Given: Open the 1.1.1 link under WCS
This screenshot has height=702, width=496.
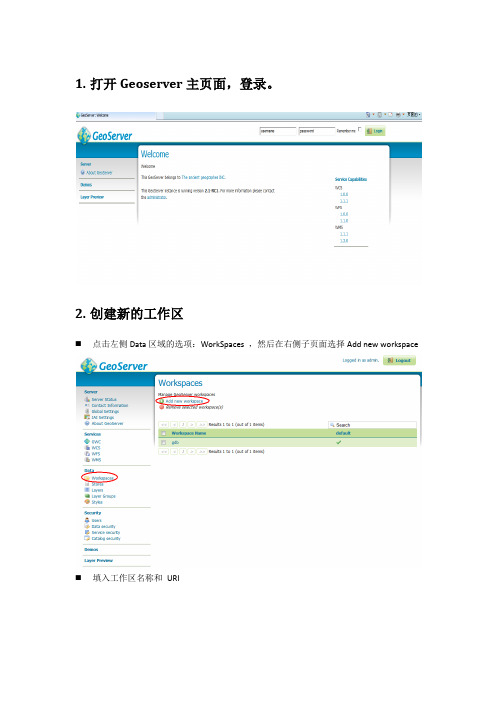Looking at the screenshot, I should click(344, 201).
